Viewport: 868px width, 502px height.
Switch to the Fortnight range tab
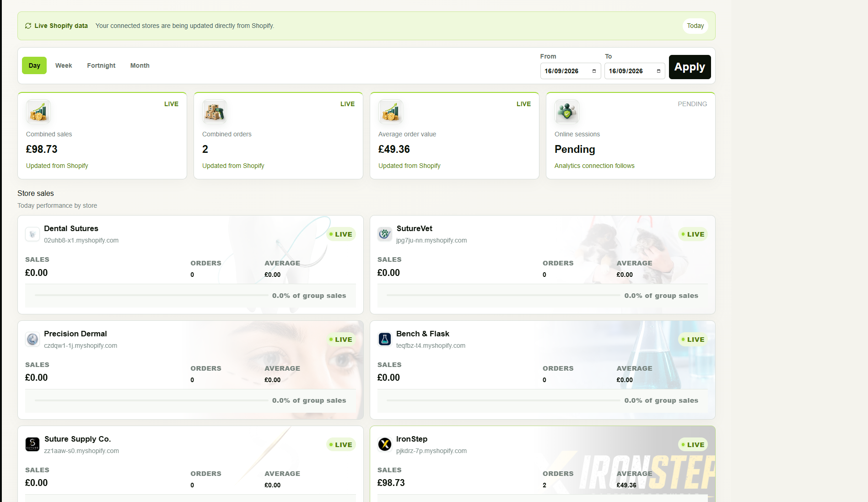(101, 65)
